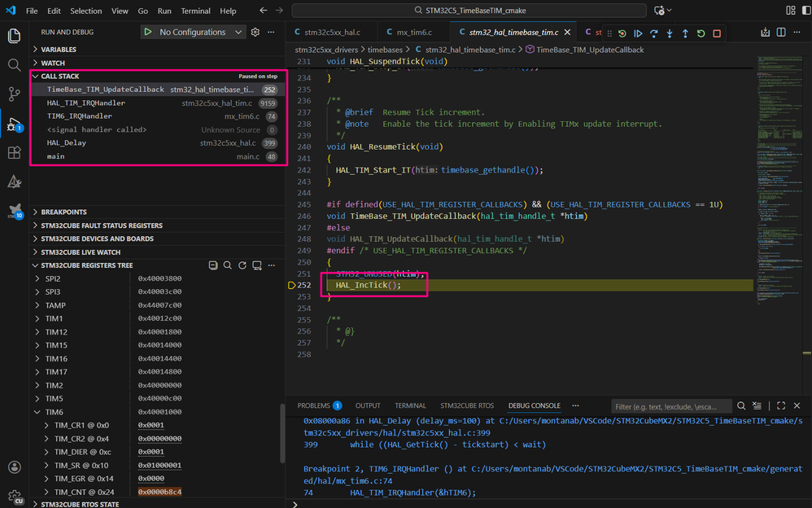This screenshot has height=508, width=812.
Task: Collapse the TIM6 register node
Action: pos(37,412)
